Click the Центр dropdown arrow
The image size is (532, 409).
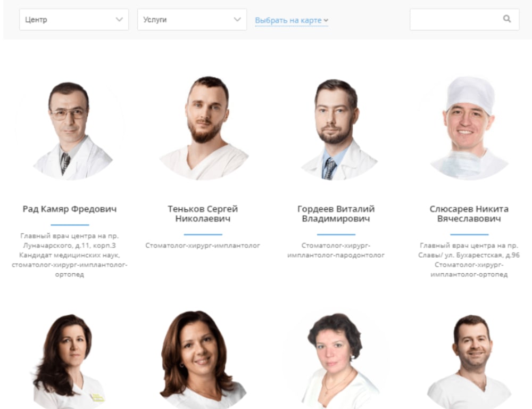pos(119,19)
